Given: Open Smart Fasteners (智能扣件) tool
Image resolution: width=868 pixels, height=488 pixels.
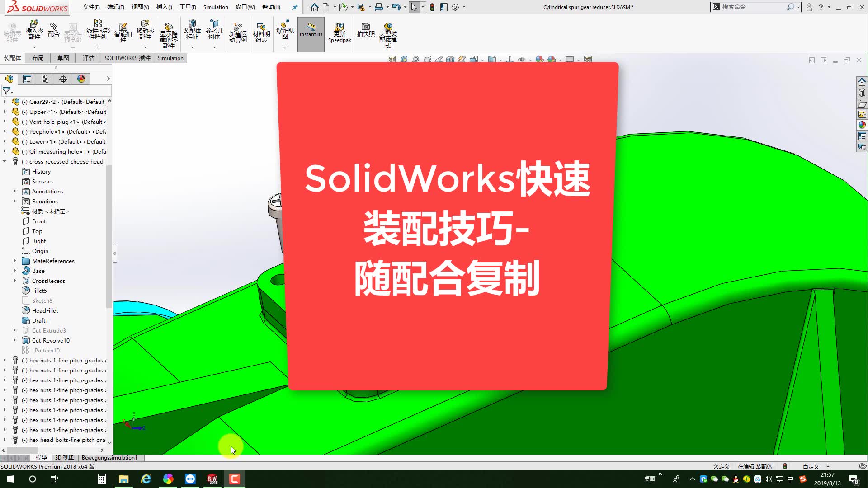Looking at the screenshot, I should pyautogui.click(x=123, y=33).
